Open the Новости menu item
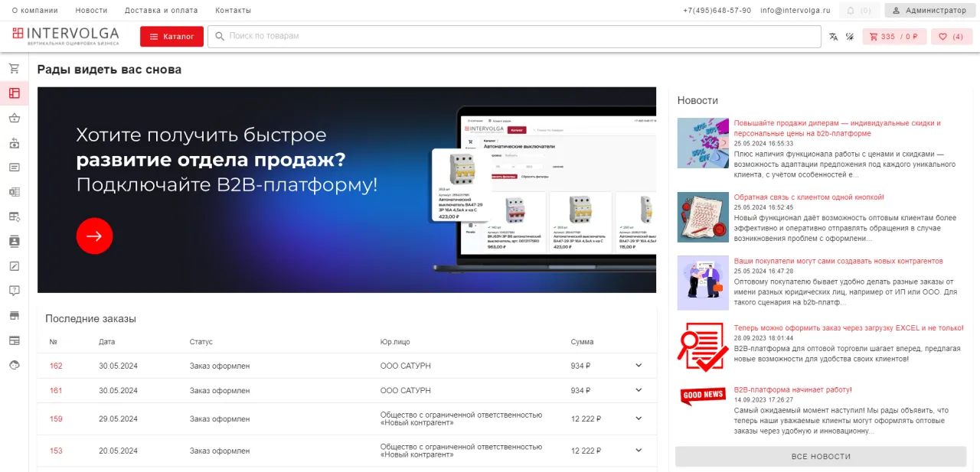Image resolution: width=980 pixels, height=472 pixels. click(x=91, y=10)
